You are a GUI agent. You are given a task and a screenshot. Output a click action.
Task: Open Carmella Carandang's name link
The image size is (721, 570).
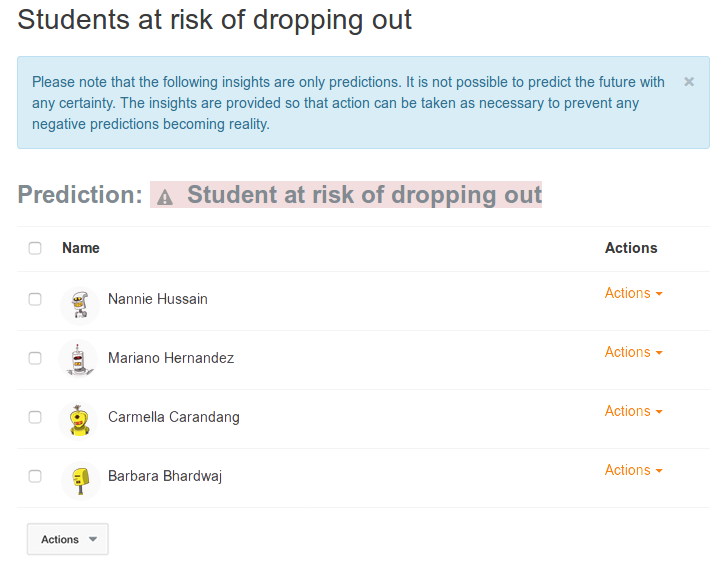pos(174,417)
